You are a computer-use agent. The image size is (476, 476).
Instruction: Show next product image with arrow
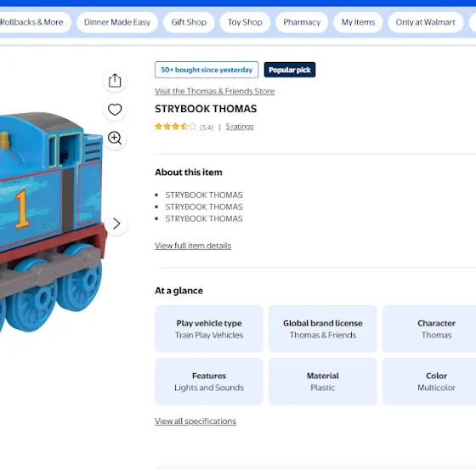(x=116, y=224)
